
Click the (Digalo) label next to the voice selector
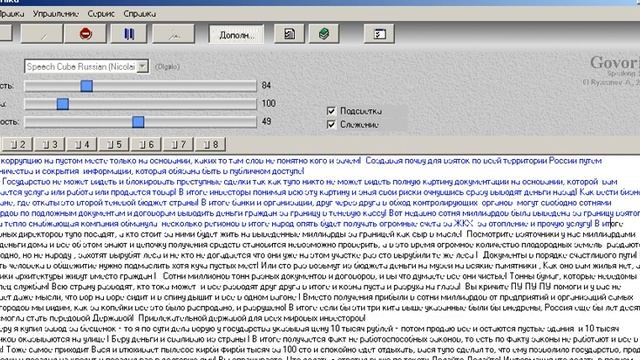click(x=167, y=67)
